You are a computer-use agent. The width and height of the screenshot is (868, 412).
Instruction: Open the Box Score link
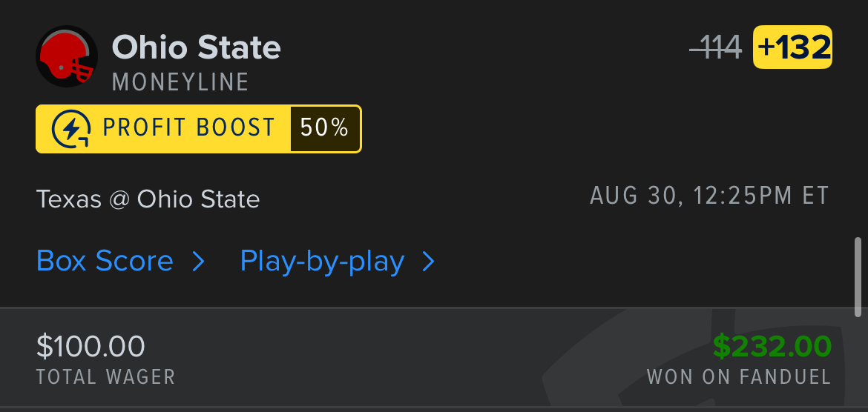click(105, 261)
